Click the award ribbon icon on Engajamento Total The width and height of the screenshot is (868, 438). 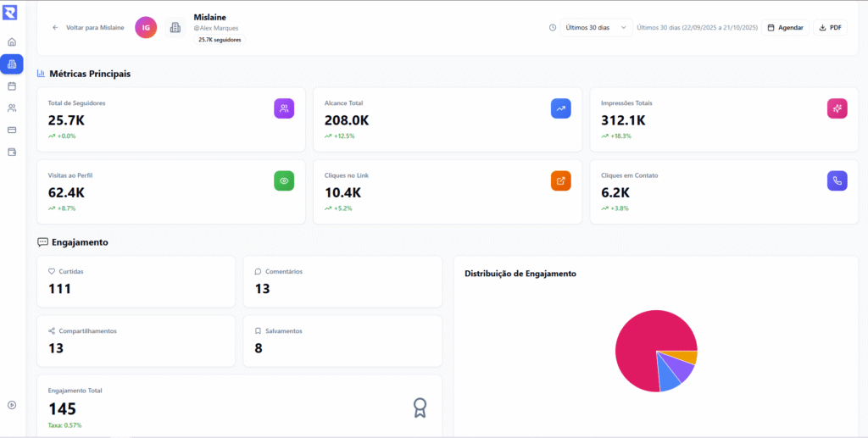click(x=420, y=408)
